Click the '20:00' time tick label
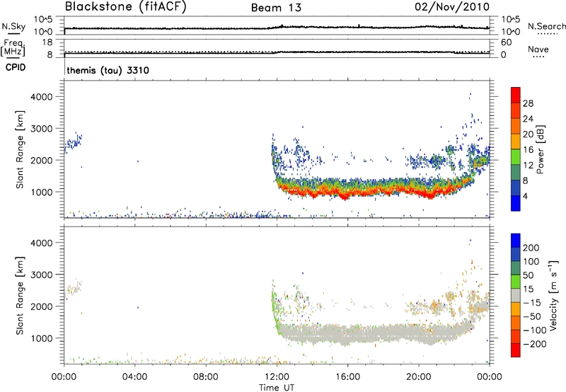The height and width of the screenshot is (392, 566). [x=419, y=377]
